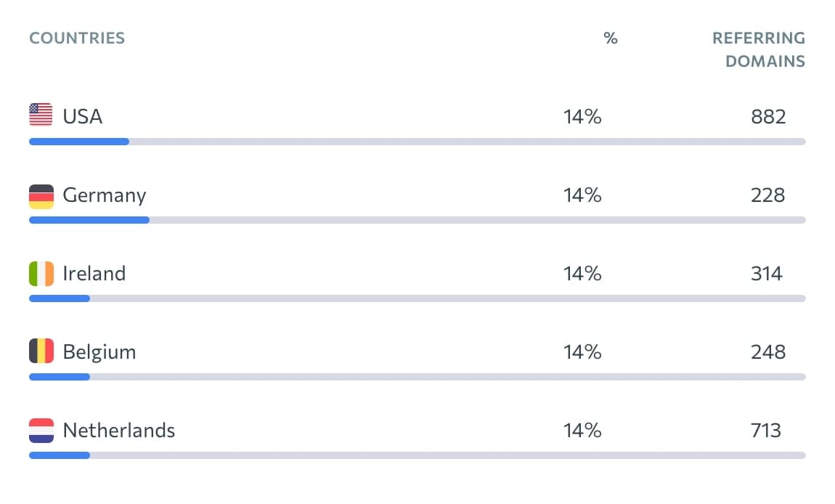Open the Ireland country label
The height and width of the screenshot is (504, 835).
click(94, 274)
